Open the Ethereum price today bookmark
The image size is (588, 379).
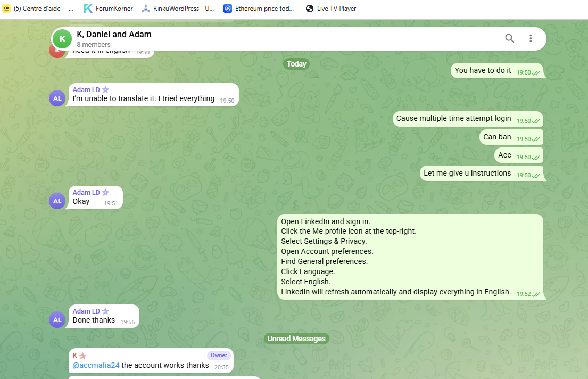259,9
